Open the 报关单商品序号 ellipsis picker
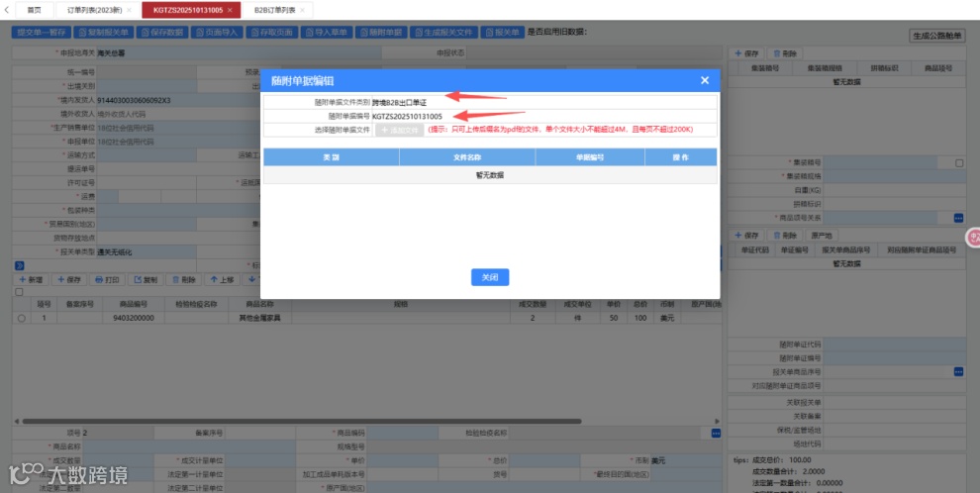The image size is (980, 493). pos(959,372)
